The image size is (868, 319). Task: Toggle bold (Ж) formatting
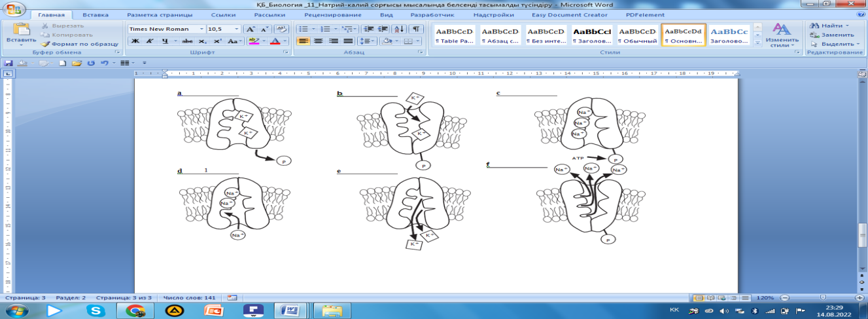(x=135, y=41)
